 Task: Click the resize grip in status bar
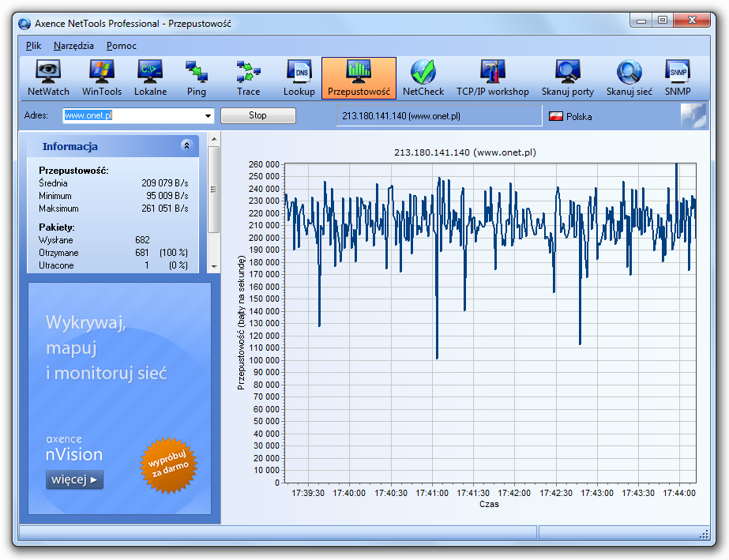704,534
